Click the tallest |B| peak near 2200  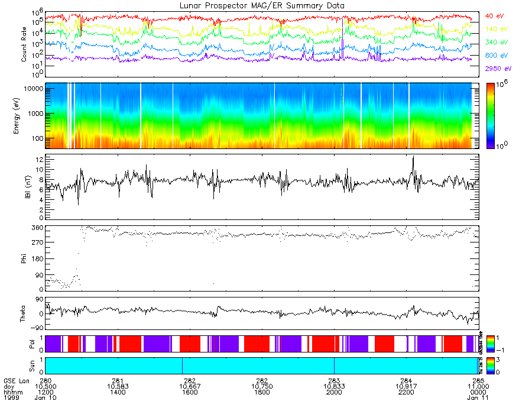(x=413, y=157)
